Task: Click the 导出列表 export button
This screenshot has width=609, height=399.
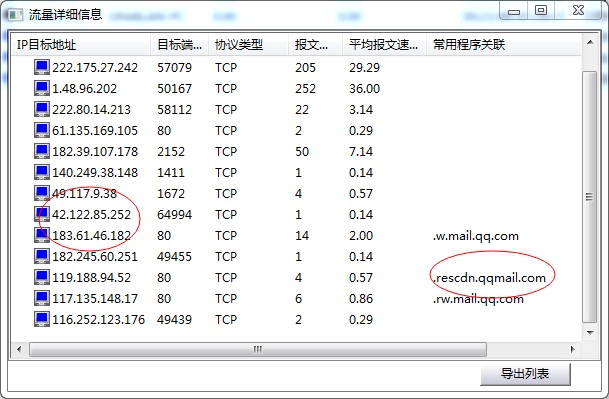Action: click(525, 374)
